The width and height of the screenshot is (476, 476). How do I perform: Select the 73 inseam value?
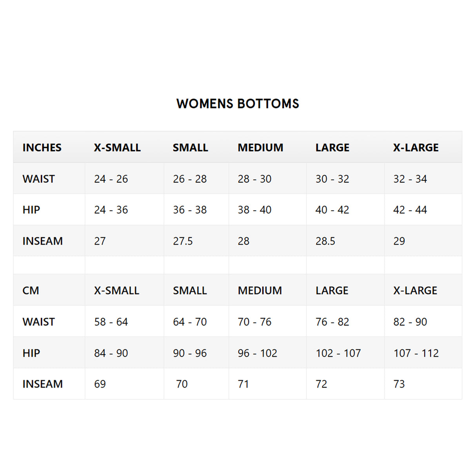pos(399,384)
